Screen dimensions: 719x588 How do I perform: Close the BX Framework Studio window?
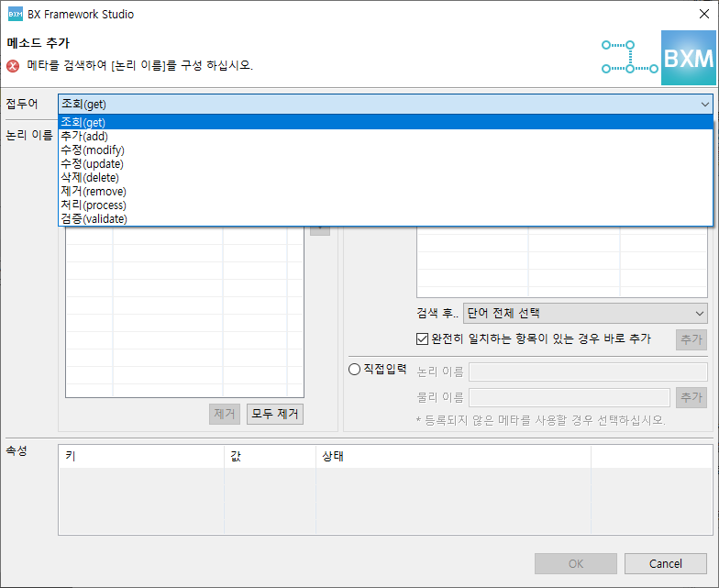[704, 15]
